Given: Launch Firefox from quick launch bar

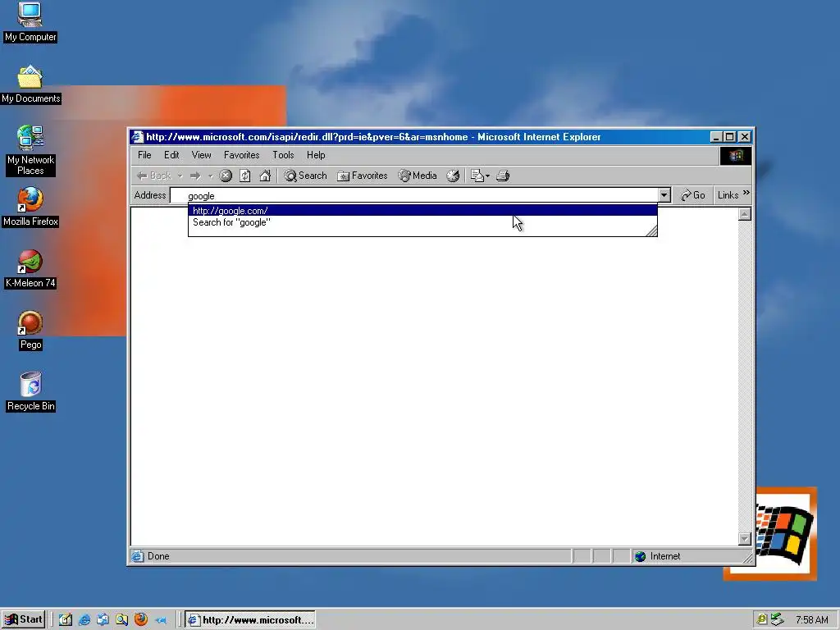Looking at the screenshot, I should [141, 619].
